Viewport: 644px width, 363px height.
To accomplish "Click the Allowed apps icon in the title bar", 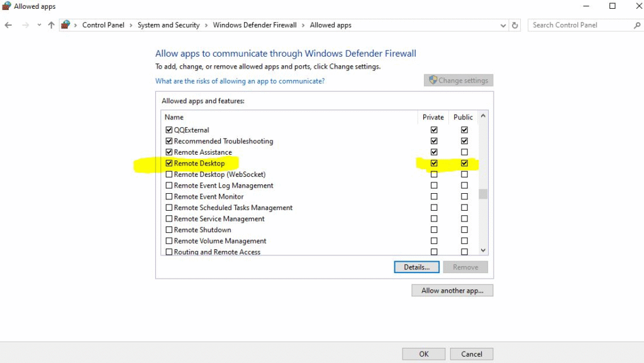I will click(6, 6).
